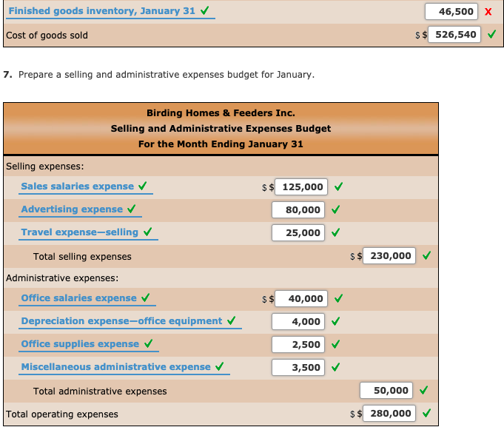Open the Office supplies expense dropdown
The width and height of the screenshot is (504, 427).
coord(89,344)
